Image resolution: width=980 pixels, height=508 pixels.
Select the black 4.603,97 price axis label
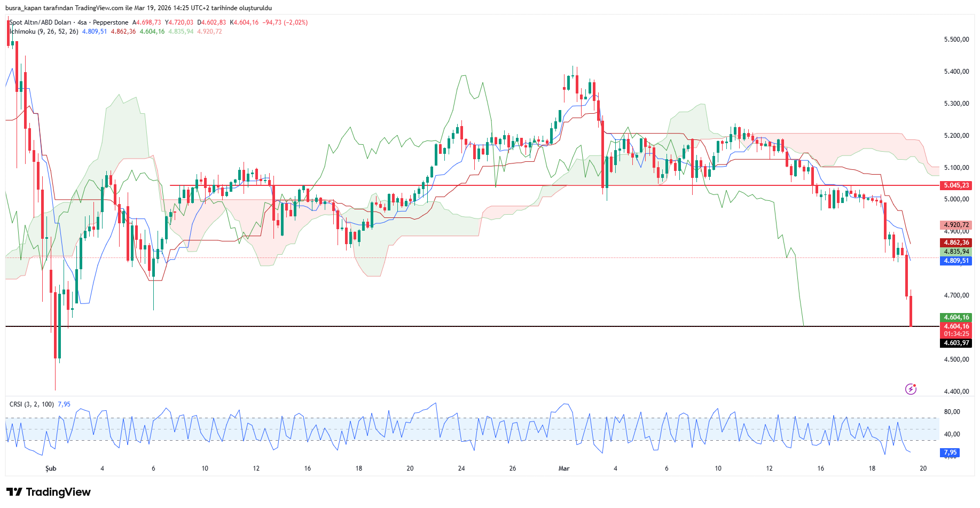click(955, 343)
